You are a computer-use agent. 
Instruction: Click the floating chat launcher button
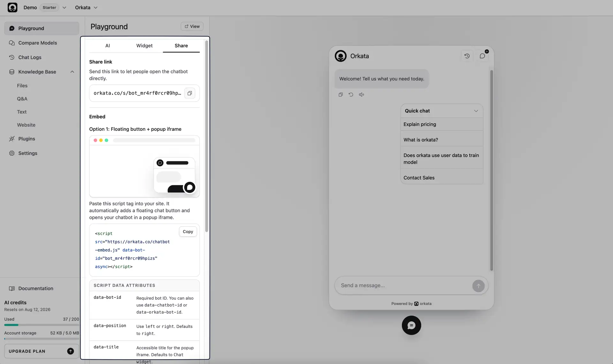click(411, 325)
